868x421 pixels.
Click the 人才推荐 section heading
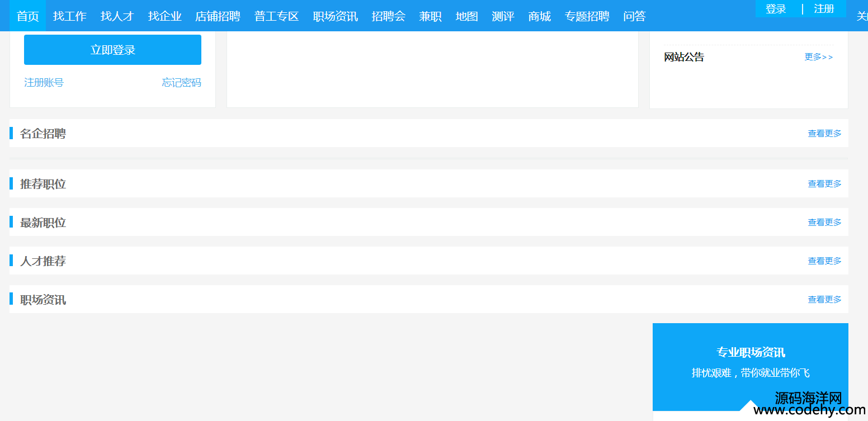[x=43, y=261]
